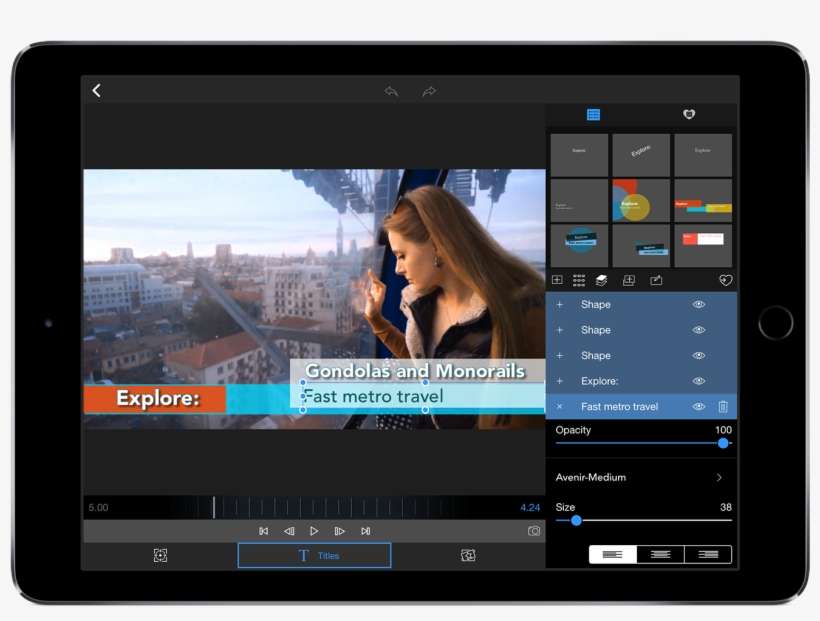
Task: Hide the Explore: layer with eye icon
Action: click(699, 381)
